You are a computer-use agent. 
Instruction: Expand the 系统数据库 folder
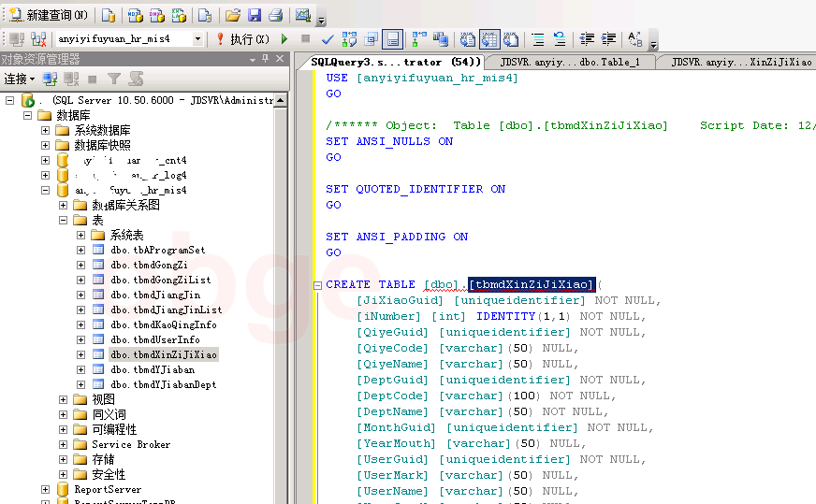point(45,130)
